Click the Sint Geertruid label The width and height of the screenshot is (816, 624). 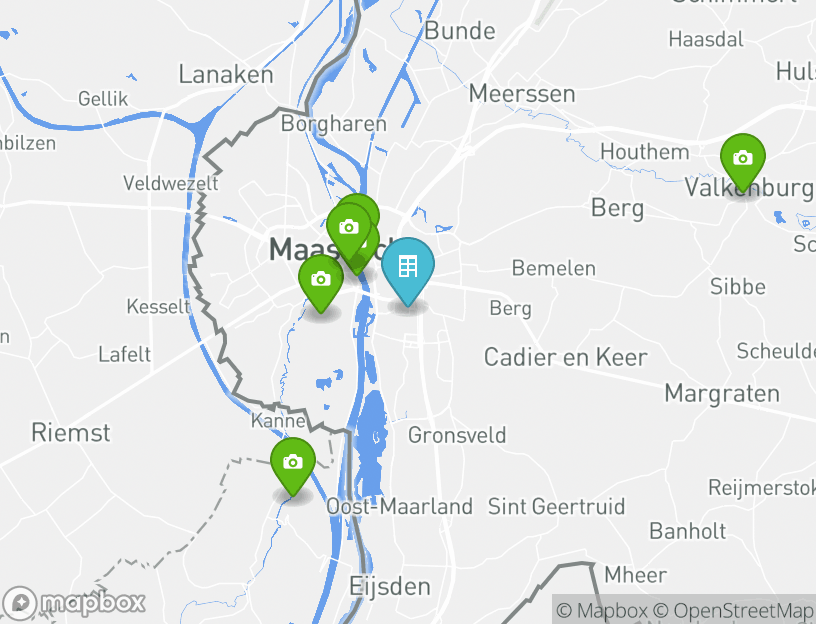(x=556, y=507)
